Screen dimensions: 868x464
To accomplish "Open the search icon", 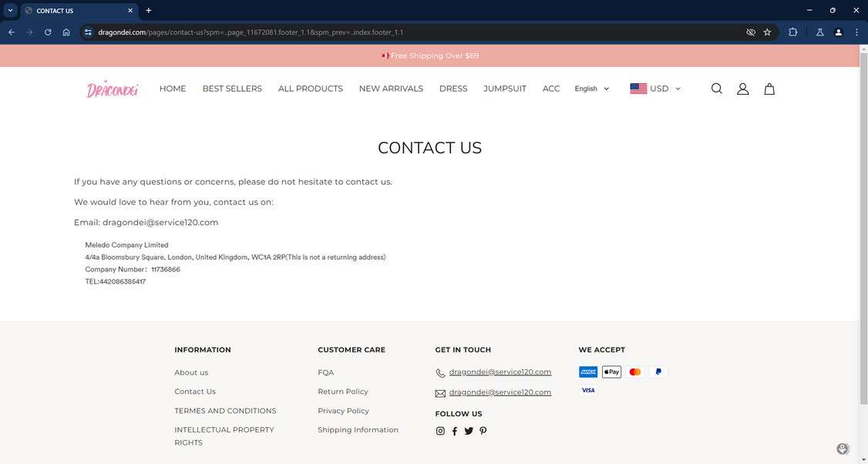I will point(716,89).
